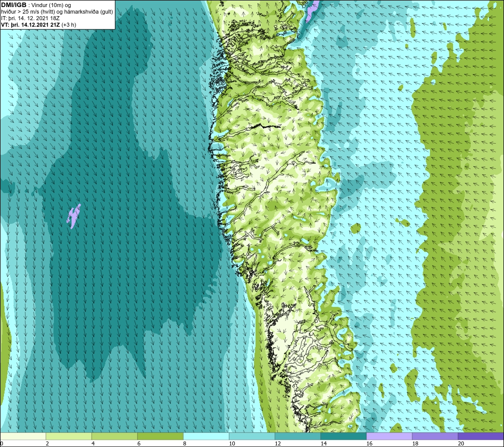Click the 10–12 m/s turquoise legend swatch
Viewport: 504px width, 447px height.
(251, 436)
